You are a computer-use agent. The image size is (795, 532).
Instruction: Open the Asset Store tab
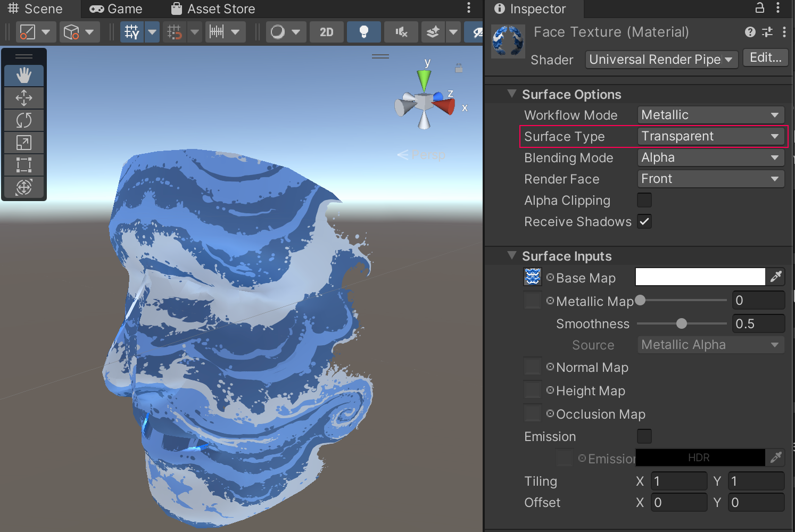(213, 9)
